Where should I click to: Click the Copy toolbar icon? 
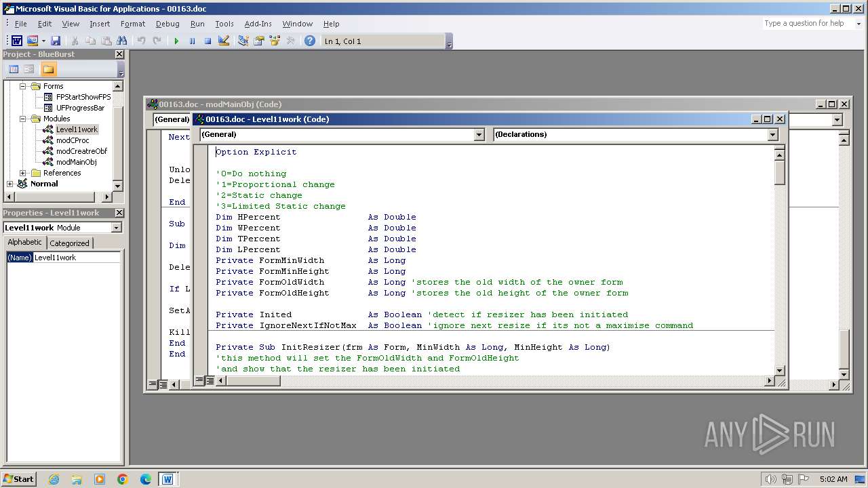(x=91, y=41)
